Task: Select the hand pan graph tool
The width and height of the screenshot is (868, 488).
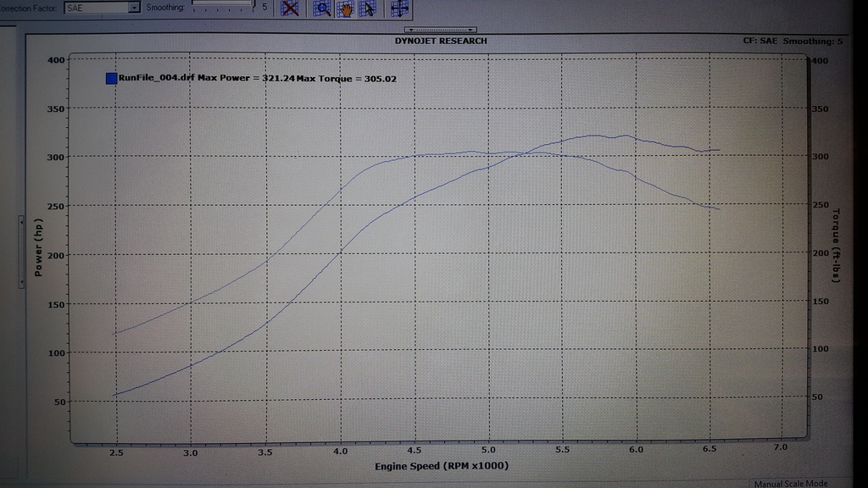Action: [345, 8]
